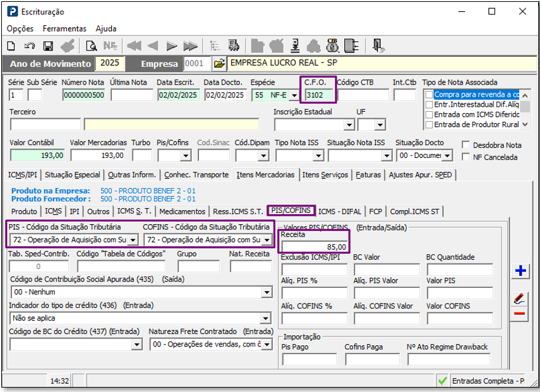The height and width of the screenshot is (392, 540).
Task: Open the Faturas tab
Action: click(x=368, y=175)
